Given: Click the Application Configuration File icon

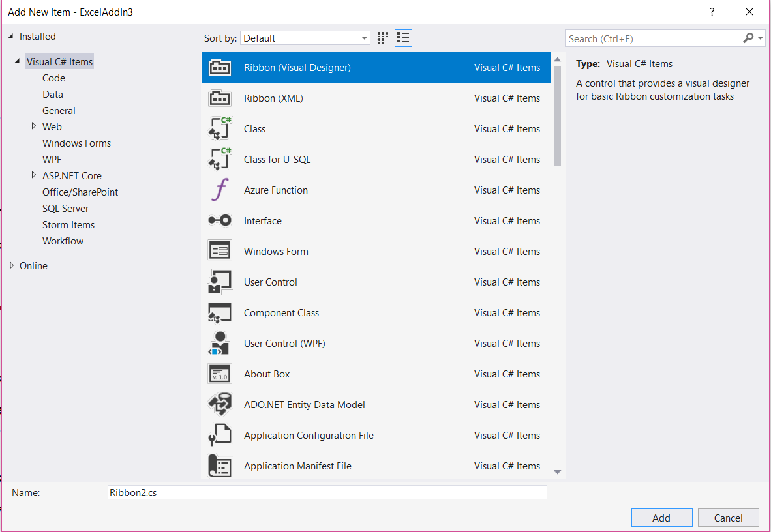Looking at the screenshot, I should 219,436.
